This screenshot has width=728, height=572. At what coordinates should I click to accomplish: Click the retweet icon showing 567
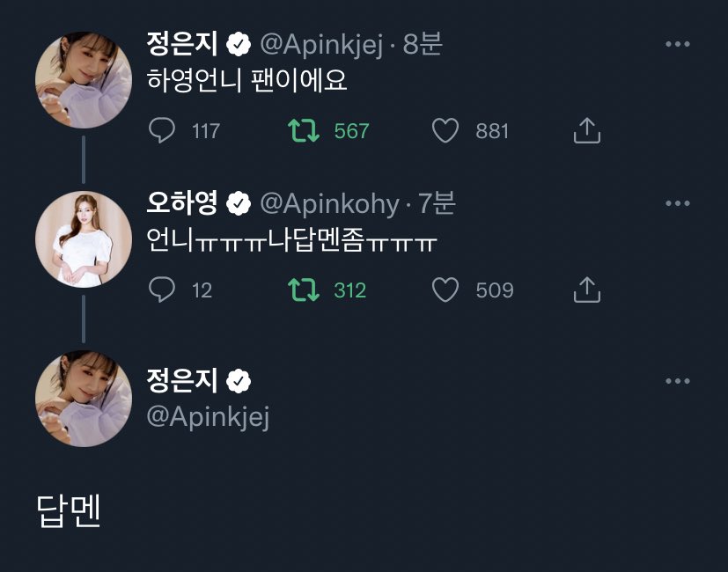pos(305,130)
